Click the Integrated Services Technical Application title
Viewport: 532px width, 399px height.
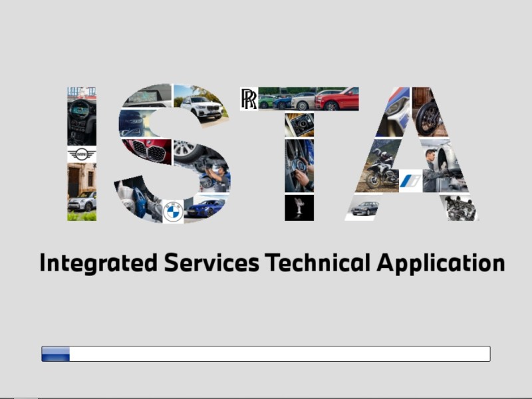[x=272, y=263]
